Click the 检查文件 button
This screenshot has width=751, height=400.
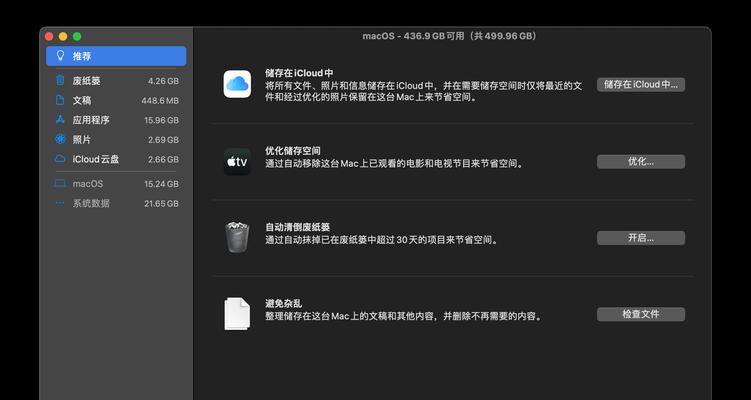pyautogui.click(x=640, y=314)
